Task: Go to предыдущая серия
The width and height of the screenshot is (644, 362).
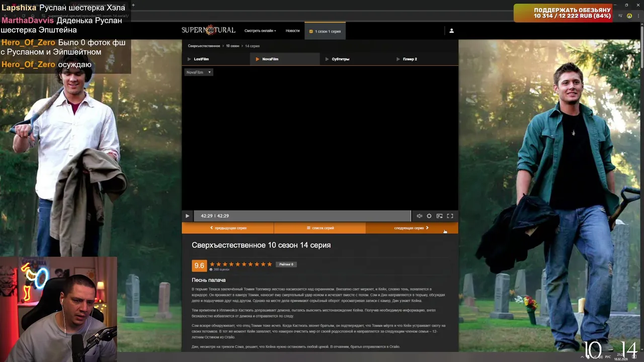Action: pos(228,228)
